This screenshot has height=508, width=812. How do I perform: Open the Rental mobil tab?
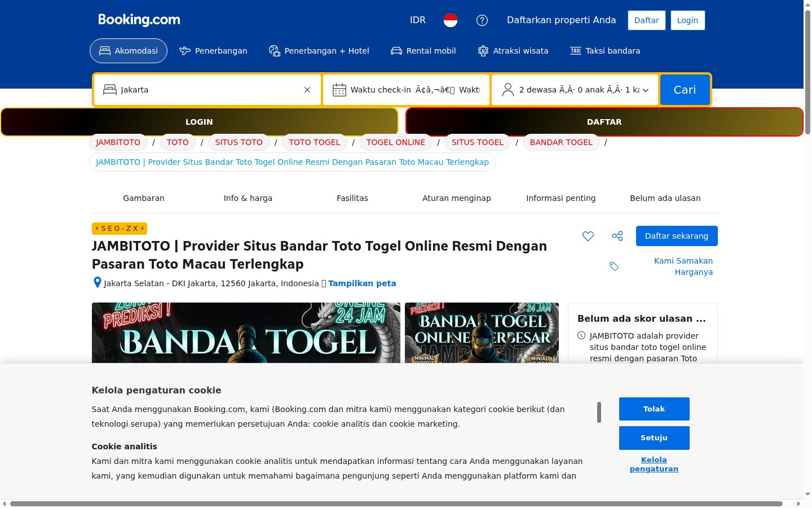(423, 51)
